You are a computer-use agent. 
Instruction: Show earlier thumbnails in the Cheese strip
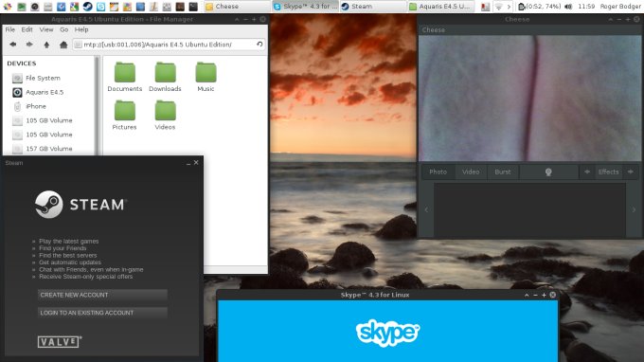(426, 209)
